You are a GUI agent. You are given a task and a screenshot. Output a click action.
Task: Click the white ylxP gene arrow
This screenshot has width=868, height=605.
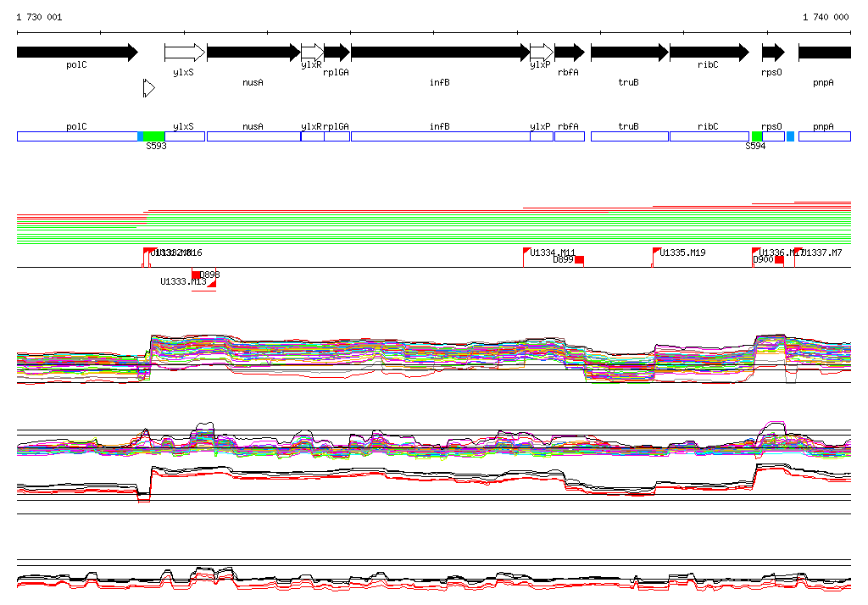coord(542,53)
